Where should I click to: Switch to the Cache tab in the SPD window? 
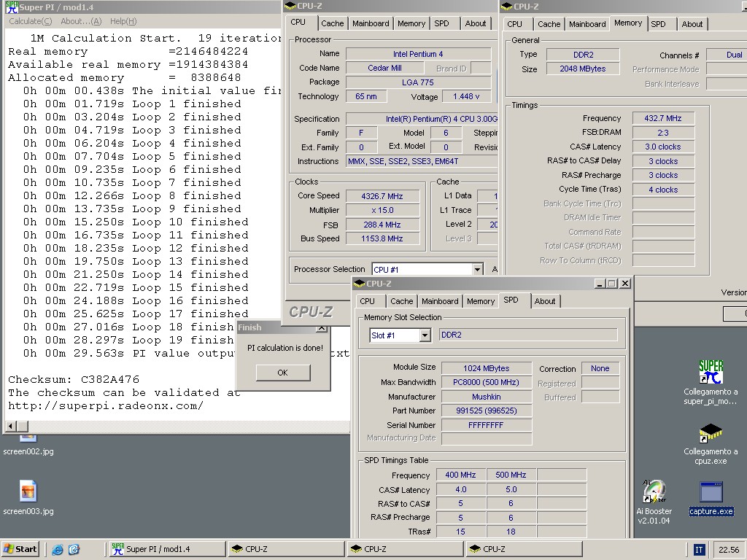click(402, 301)
